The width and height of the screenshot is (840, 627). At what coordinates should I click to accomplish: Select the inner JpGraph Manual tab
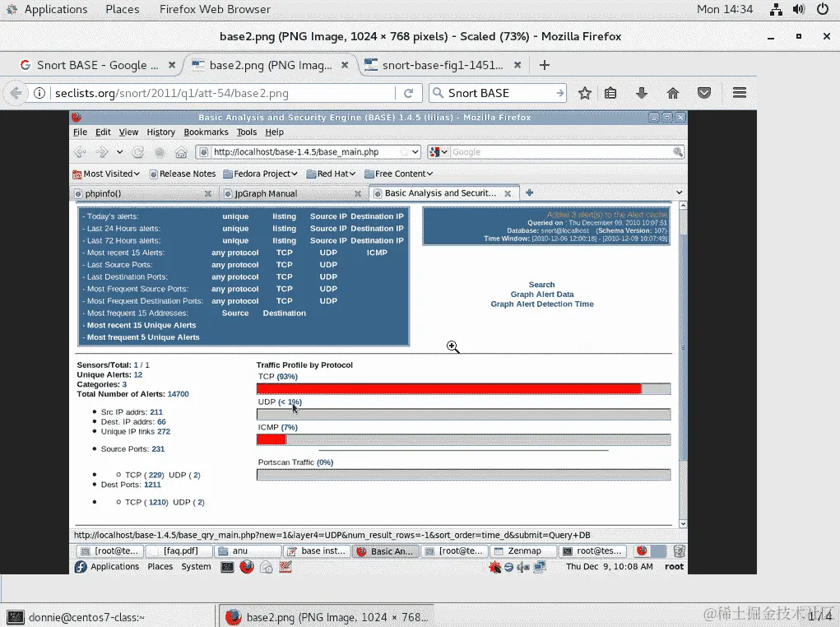tap(293, 193)
